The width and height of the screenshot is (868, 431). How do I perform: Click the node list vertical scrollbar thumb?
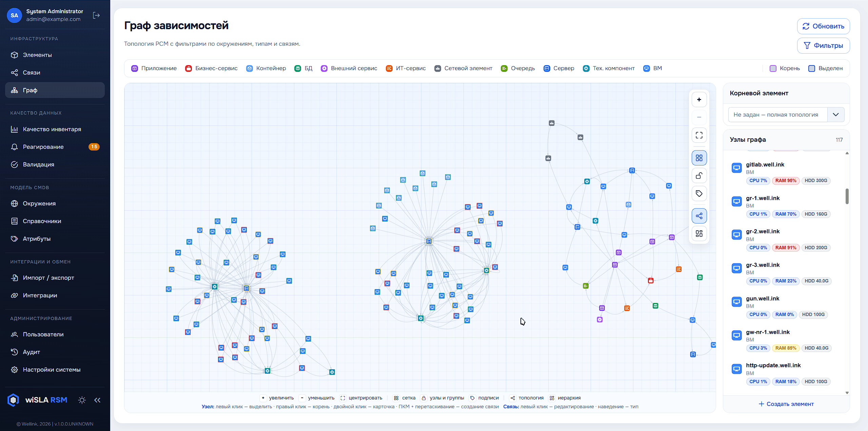pyautogui.click(x=847, y=196)
